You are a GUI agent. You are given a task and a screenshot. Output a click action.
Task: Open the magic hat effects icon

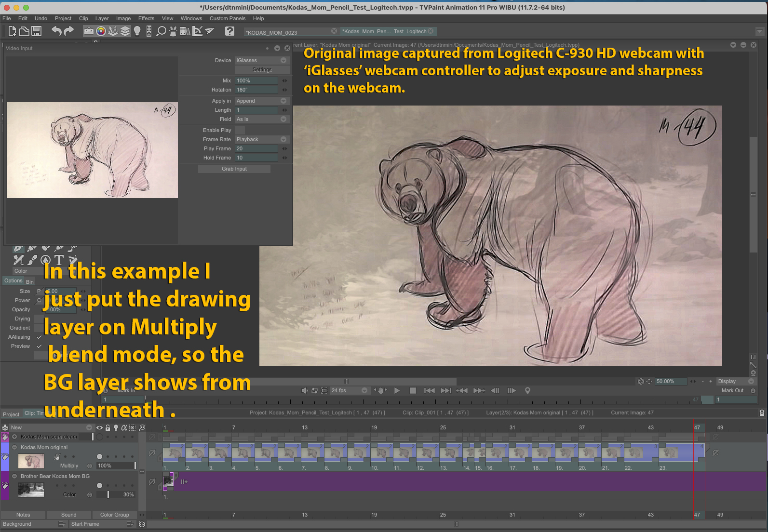point(173,31)
